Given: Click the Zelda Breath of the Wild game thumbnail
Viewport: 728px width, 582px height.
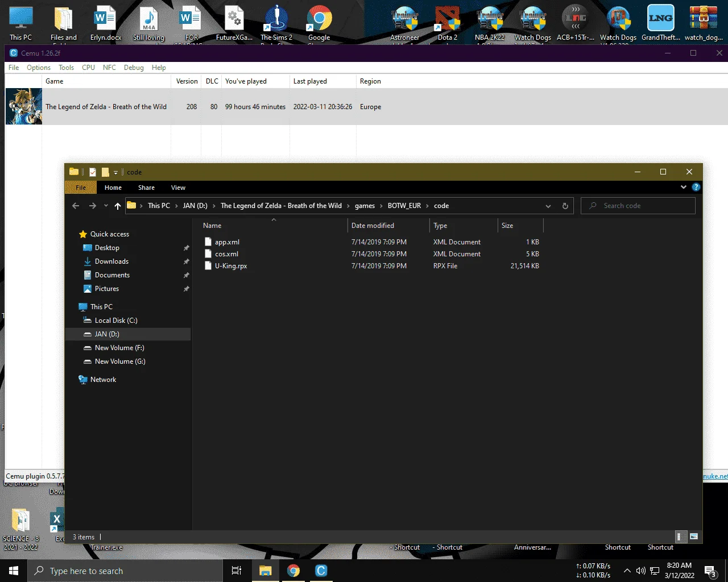Looking at the screenshot, I should (24, 106).
